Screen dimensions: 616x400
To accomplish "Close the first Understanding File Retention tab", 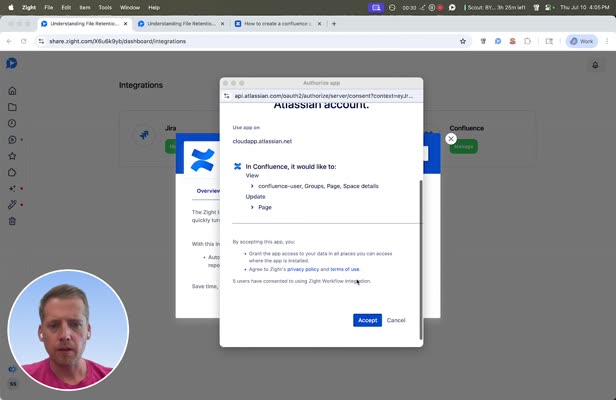I will pyautogui.click(x=125, y=24).
